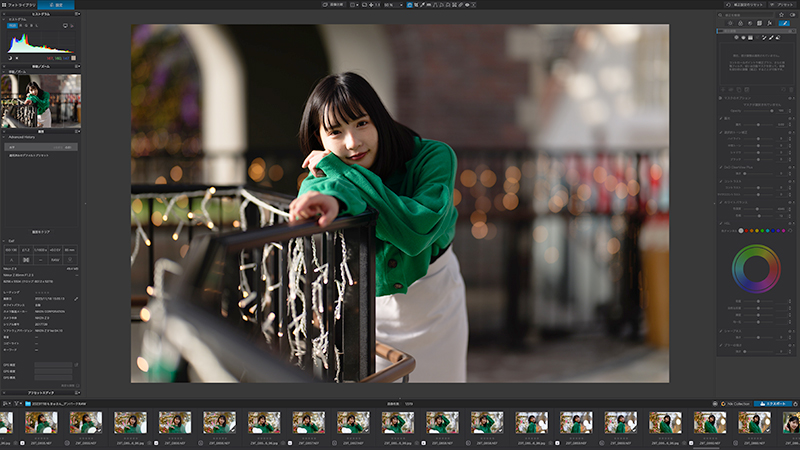Viewport: 800px width, 450px height.
Task: Activate the white balance eyedropper tool
Action: point(422,5)
